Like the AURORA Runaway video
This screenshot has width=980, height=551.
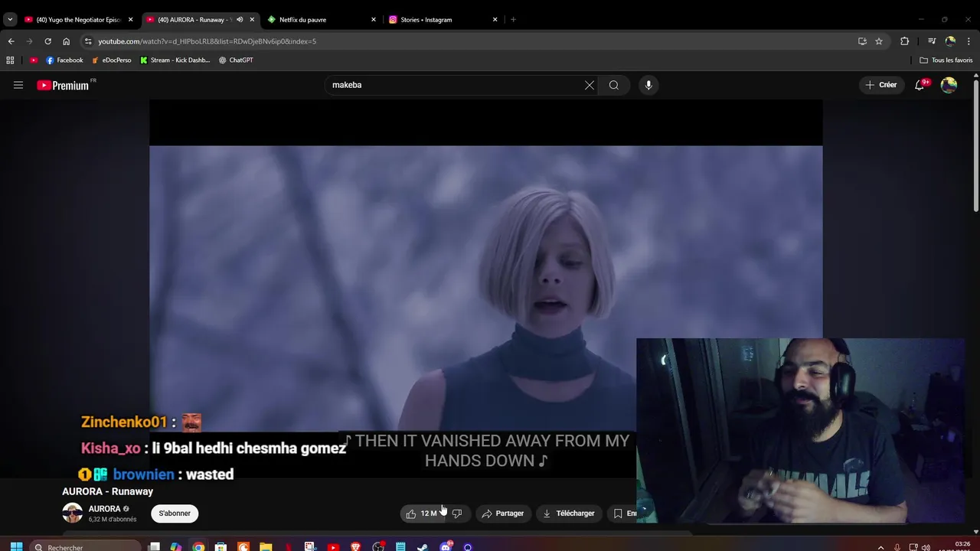(x=420, y=514)
